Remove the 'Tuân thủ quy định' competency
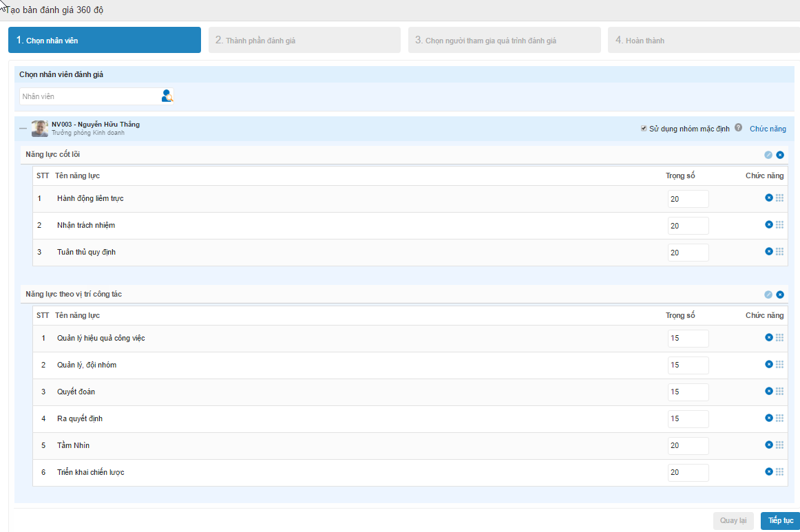This screenshot has width=800, height=532. tap(768, 252)
